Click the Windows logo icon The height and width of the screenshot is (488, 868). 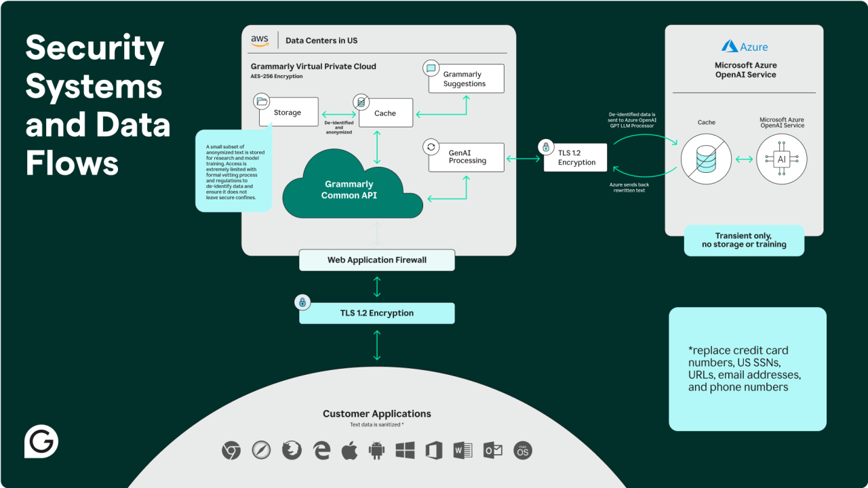tap(406, 451)
